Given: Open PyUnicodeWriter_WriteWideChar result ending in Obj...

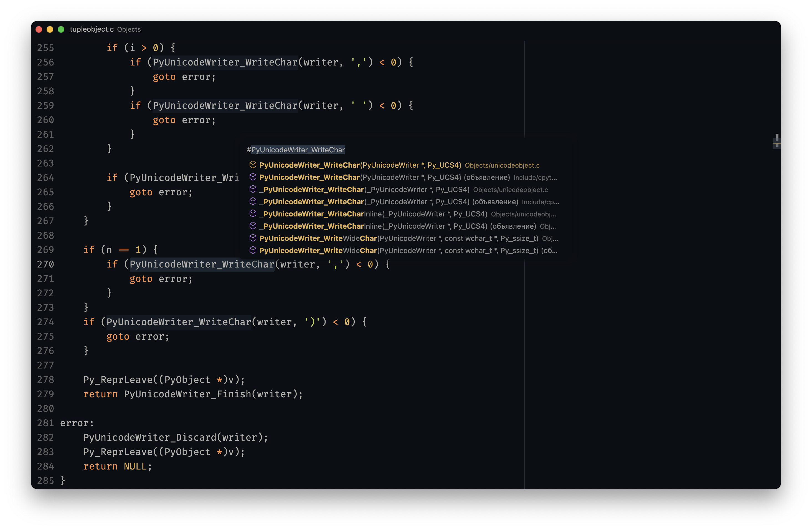Looking at the screenshot, I should click(403, 239).
